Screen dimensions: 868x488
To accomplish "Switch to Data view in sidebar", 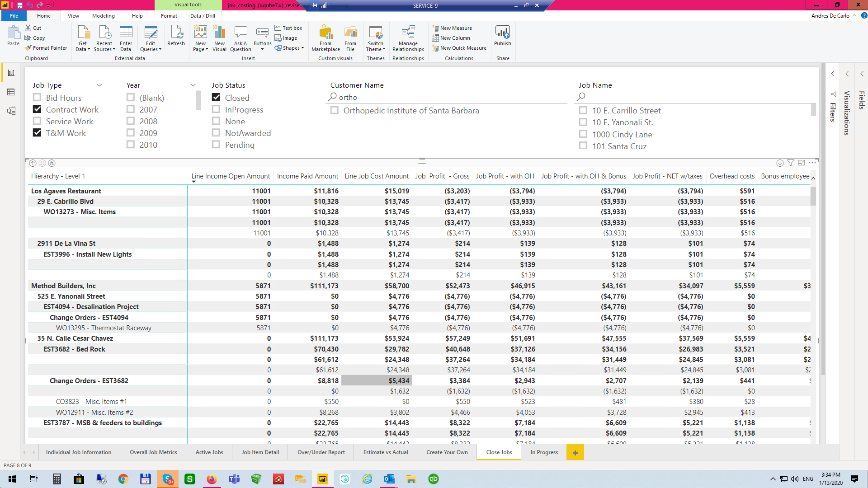I will point(11,92).
